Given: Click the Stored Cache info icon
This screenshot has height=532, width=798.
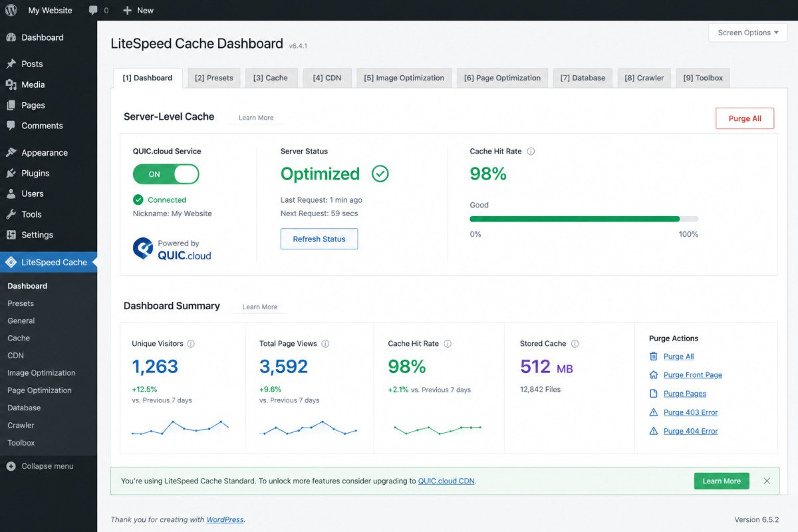Looking at the screenshot, I should tap(575, 344).
